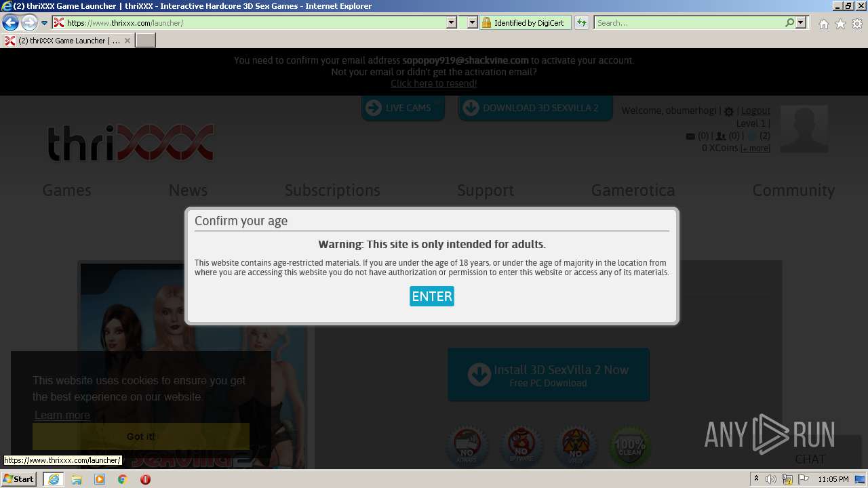868x488 pixels.
Task: Click the 'Learn more' cookie link
Action: coord(62,415)
